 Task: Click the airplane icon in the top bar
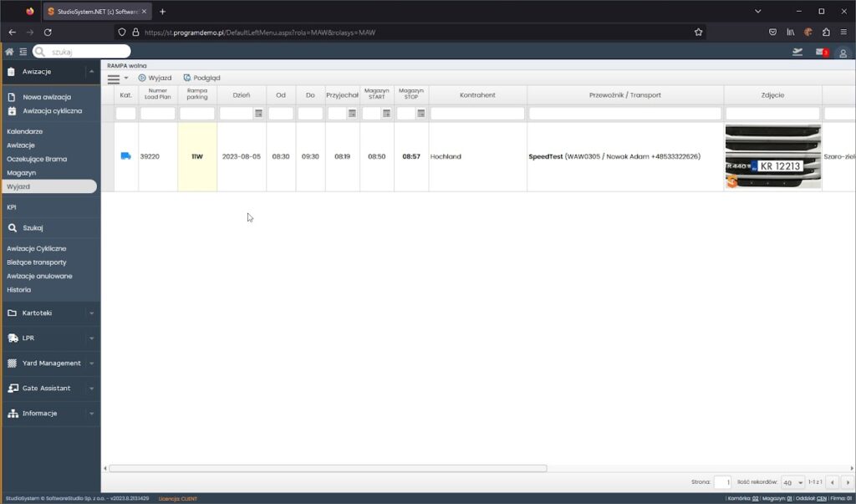click(x=797, y=53)
